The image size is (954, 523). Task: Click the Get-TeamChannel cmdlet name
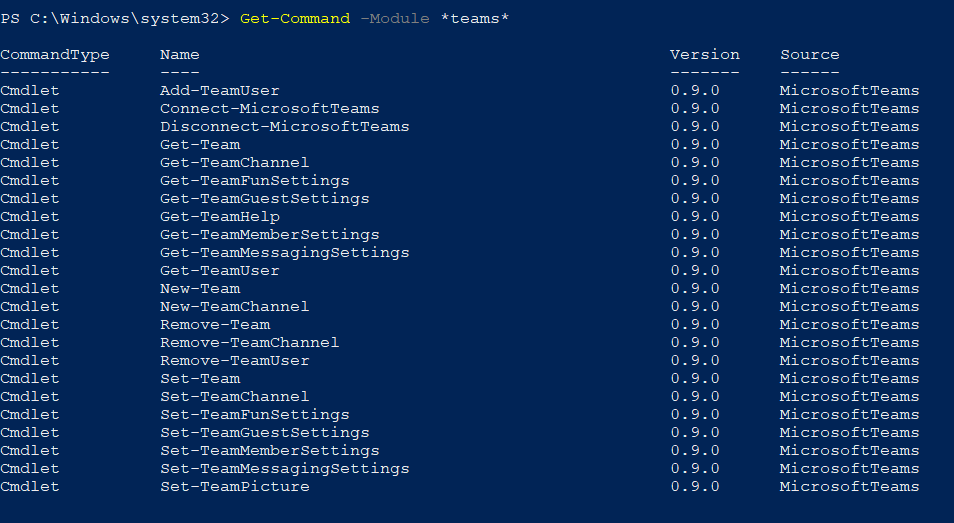tap(234, 163)
